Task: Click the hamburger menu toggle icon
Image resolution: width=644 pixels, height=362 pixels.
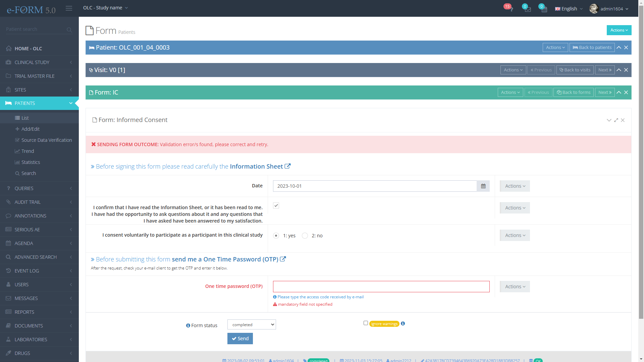Action: (69, 8)
